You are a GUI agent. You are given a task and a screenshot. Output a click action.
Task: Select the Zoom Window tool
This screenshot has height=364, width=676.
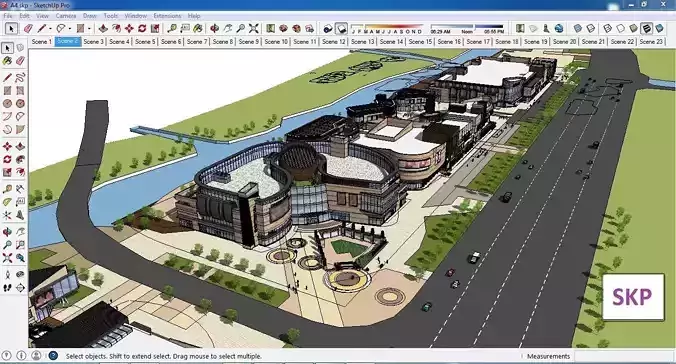(20, 245)
